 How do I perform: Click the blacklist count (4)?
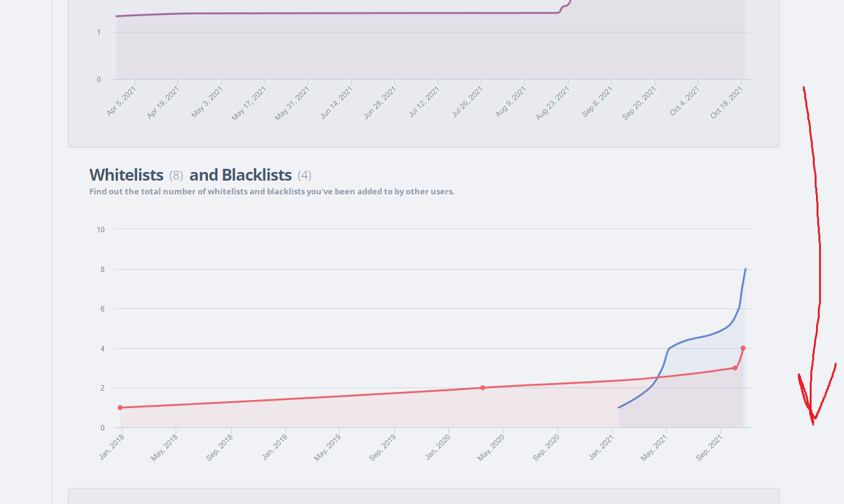(x=305, y=175)
